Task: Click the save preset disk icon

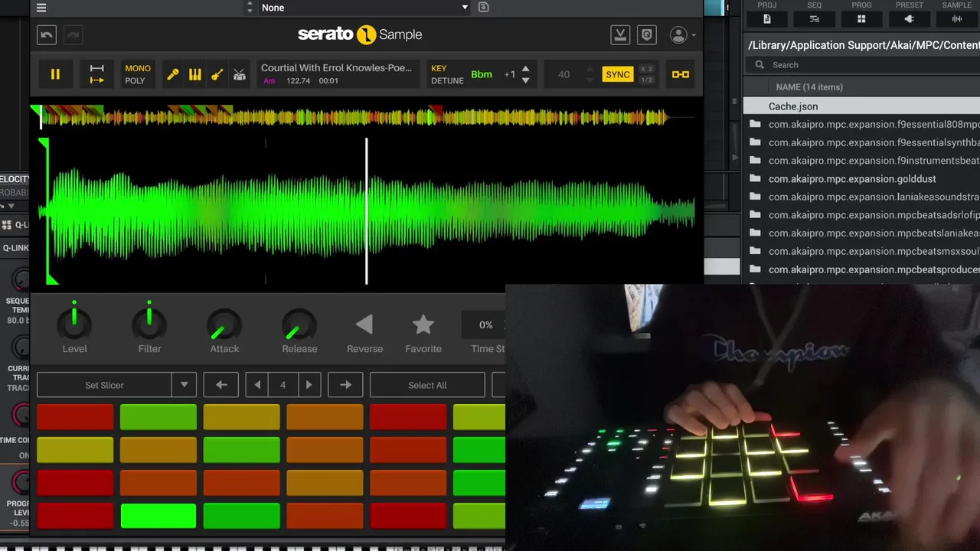Action: click(483, 8)
